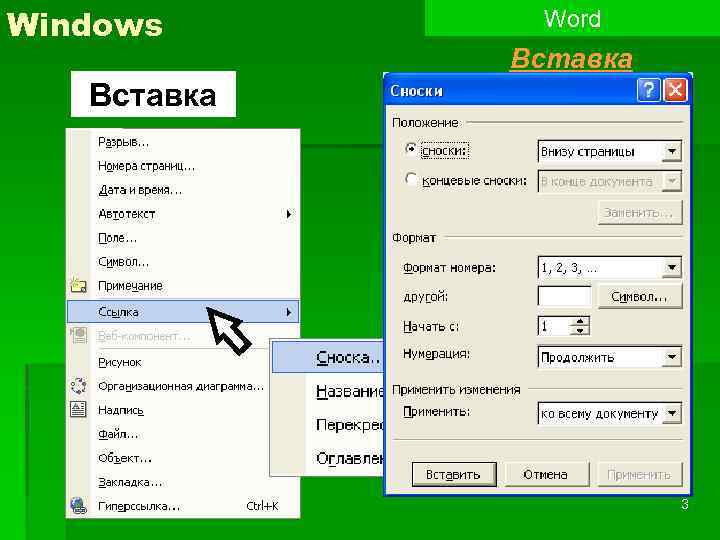Click the Вставить button
Screen dimensions: 720x540
click(x=454, y=474)
